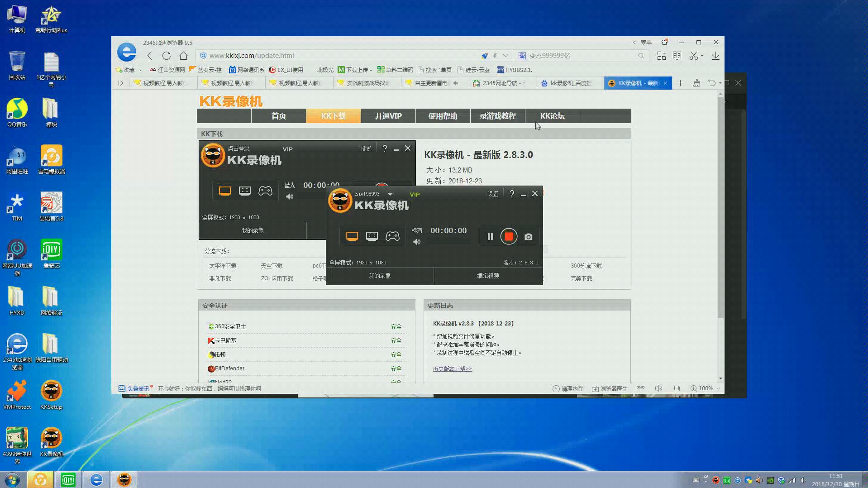Toggle browser sound icon in status bar
This screenshot has width=868, height=488.
click(x=658, y=388)
